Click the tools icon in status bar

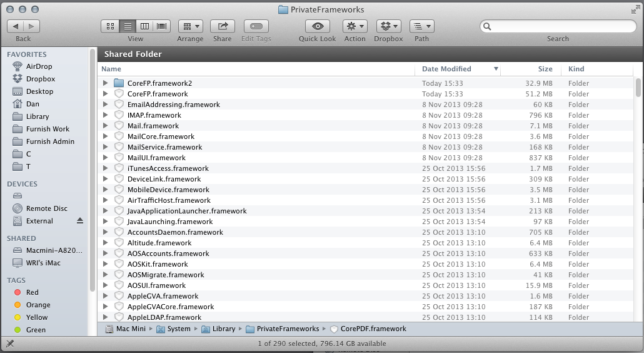(x=10, y=344)
